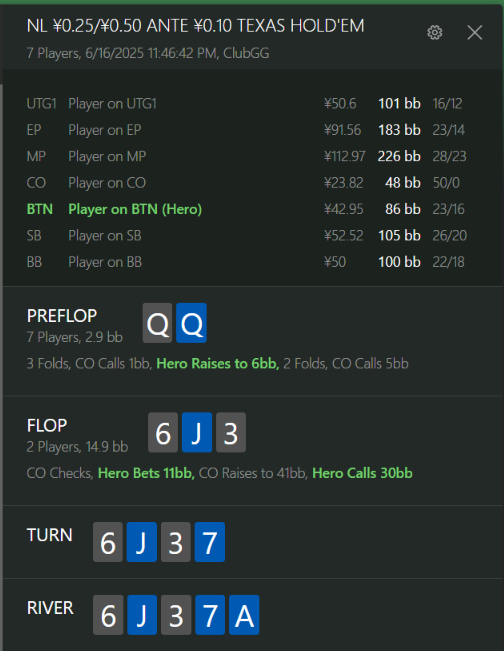This screenshot has height=651, width=504.
Task: Click Player on UTG1 name
Action: 113,103
